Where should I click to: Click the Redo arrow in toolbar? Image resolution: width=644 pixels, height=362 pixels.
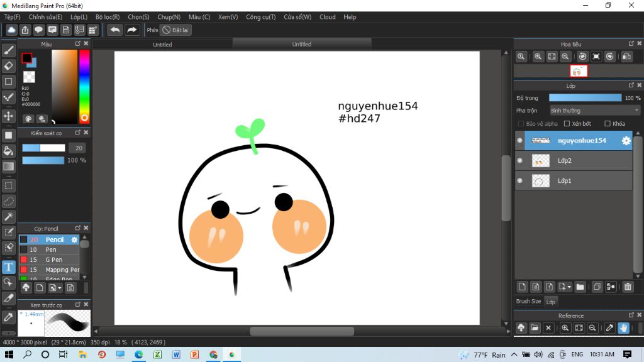(x=132, y=30)
